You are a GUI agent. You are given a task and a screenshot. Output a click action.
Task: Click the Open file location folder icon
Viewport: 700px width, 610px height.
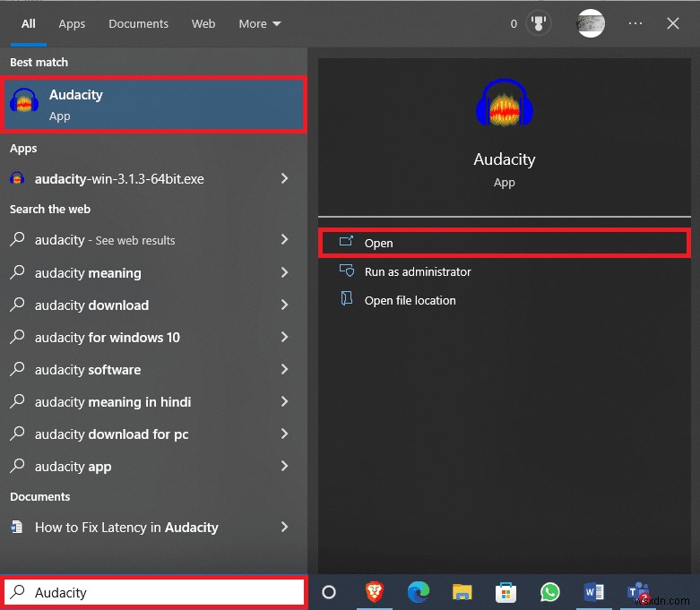click(x=347, y=298)
